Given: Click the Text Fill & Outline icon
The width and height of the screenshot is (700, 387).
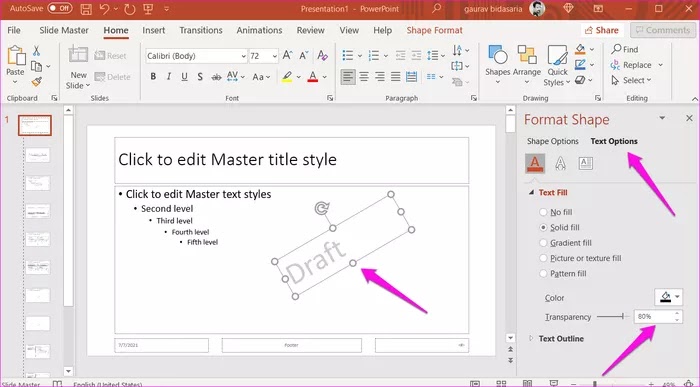Looking at the screenshot, I should click(x=535, y=163).
